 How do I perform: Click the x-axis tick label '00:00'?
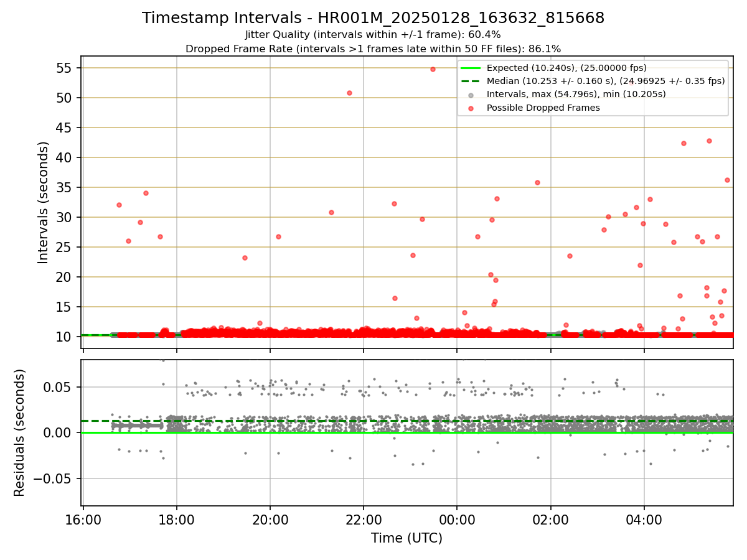point(457,520)
